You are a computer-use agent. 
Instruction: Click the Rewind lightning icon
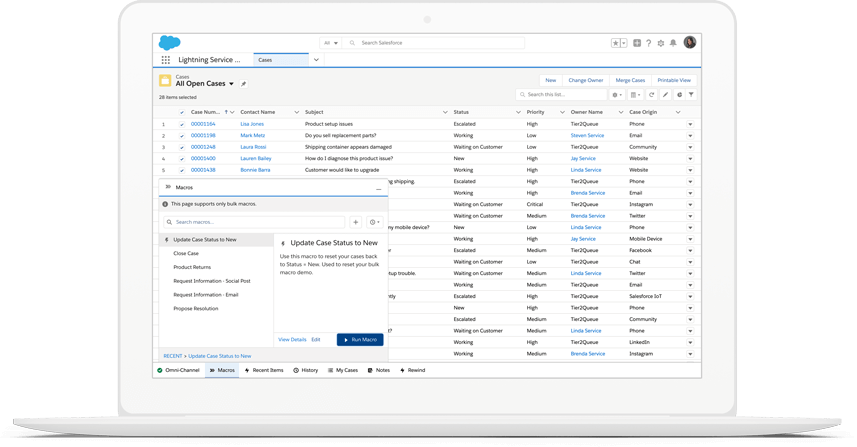coord(402,370)
